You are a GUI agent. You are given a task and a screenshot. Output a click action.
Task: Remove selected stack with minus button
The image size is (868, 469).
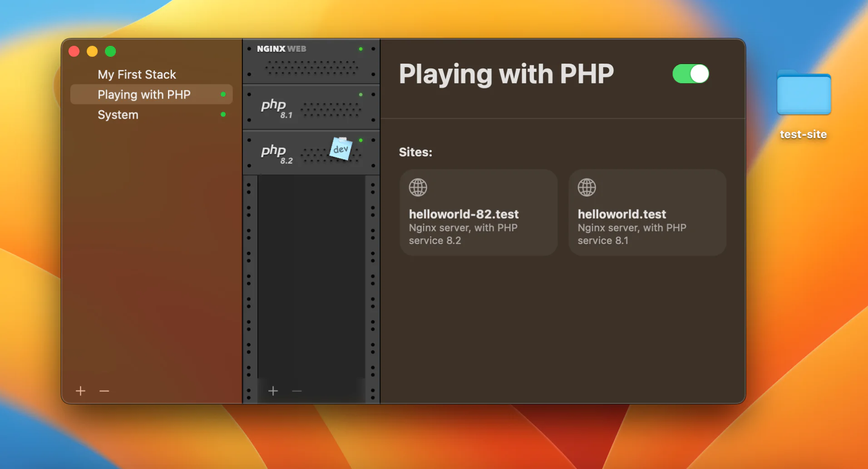[104, 391]
